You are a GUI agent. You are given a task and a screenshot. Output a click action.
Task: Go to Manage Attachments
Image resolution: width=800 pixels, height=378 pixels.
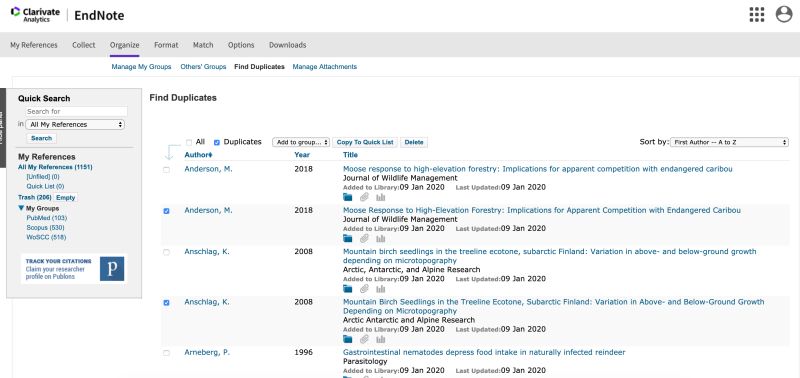pyautogui.click(x=324, y=67)
